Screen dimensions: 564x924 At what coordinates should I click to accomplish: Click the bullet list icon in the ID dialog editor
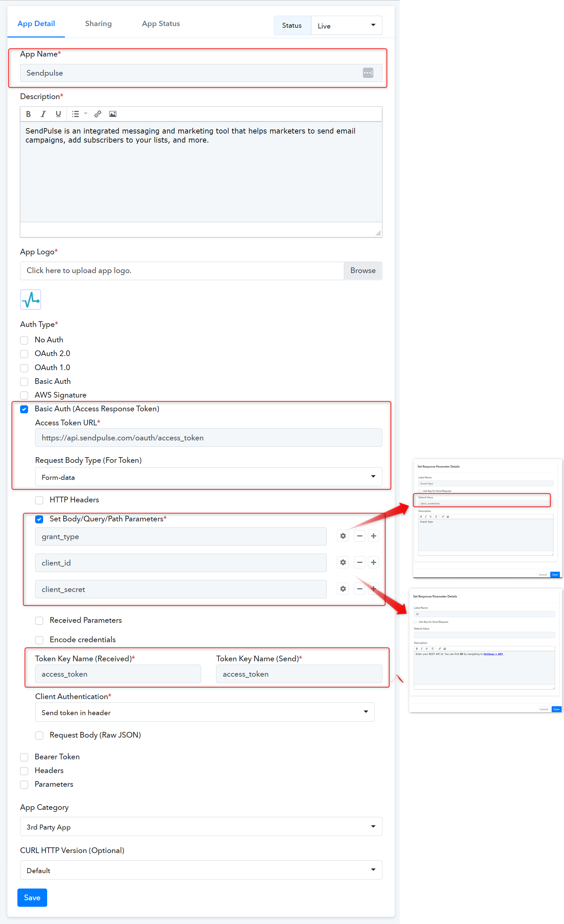pyautogui.click(x=432, y=648)
